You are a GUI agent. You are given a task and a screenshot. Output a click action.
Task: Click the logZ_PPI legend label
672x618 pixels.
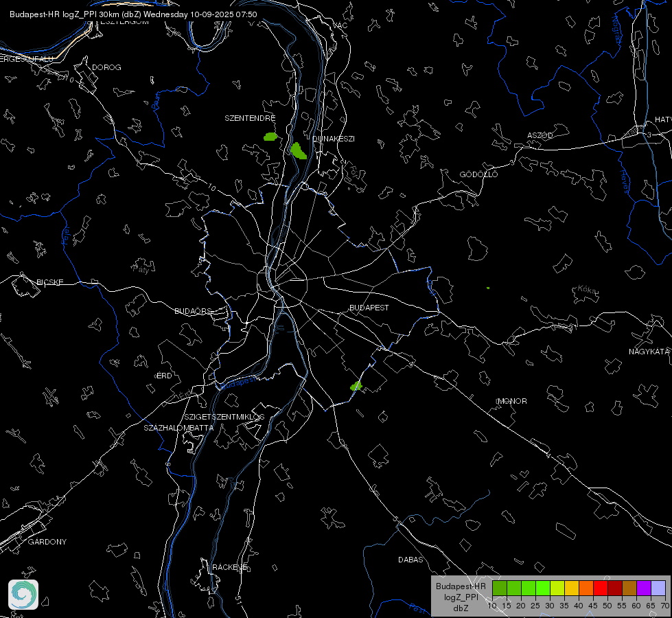(461, 597)
